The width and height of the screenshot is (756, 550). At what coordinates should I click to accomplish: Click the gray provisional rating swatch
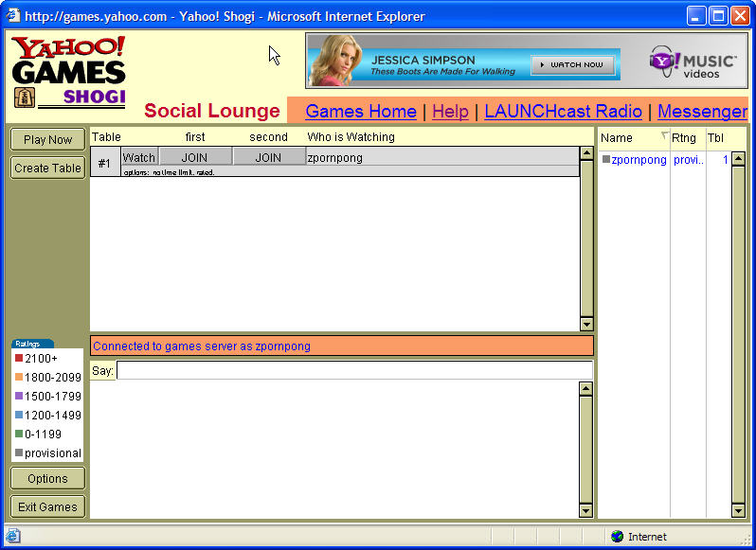point(19,452)
